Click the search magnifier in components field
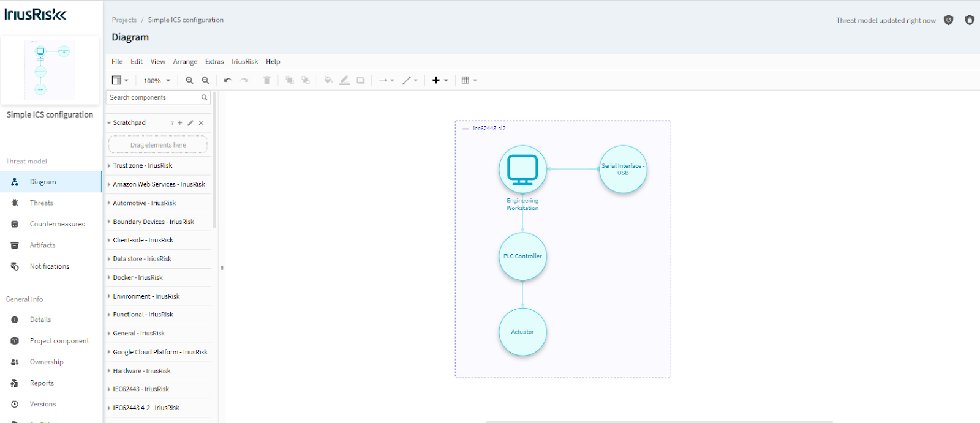The image size is (980, 423). [205, 97]
